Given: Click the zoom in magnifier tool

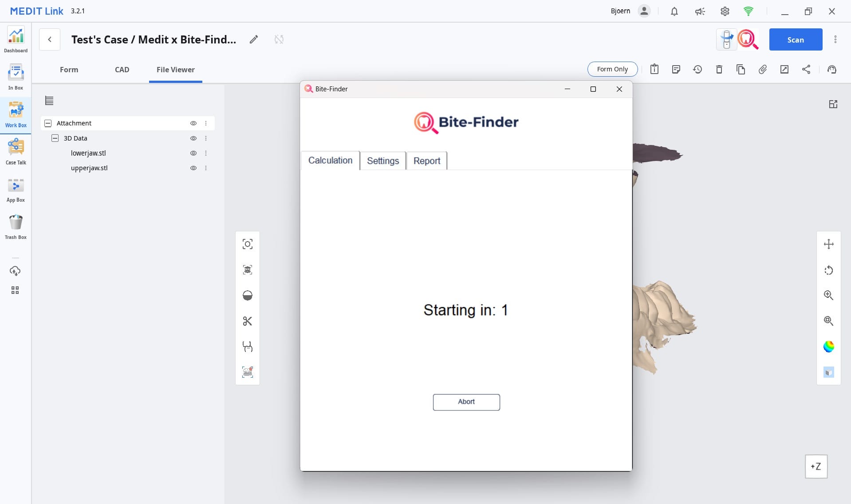Looking at the screenshot, I should tap(829, 295).
